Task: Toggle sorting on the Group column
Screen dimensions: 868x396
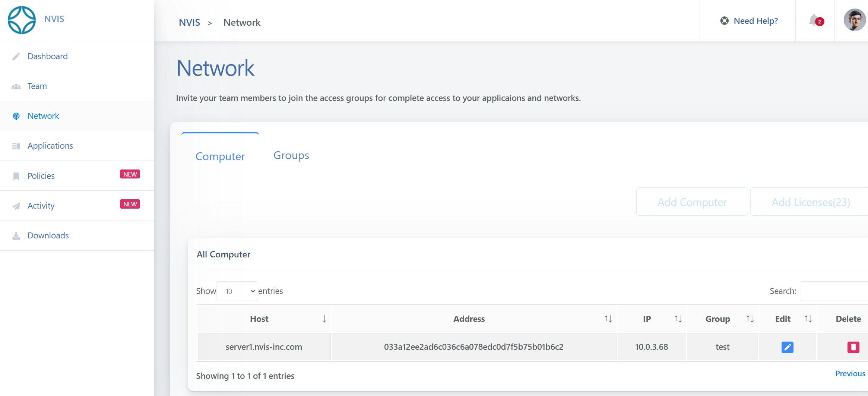Action: [x=749, y=319]
